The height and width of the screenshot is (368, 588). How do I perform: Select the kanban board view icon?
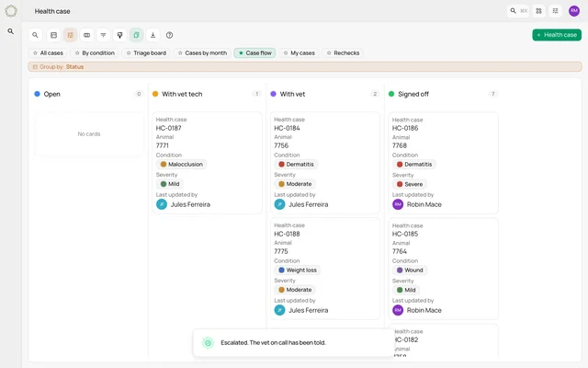(x=70, y=35)
